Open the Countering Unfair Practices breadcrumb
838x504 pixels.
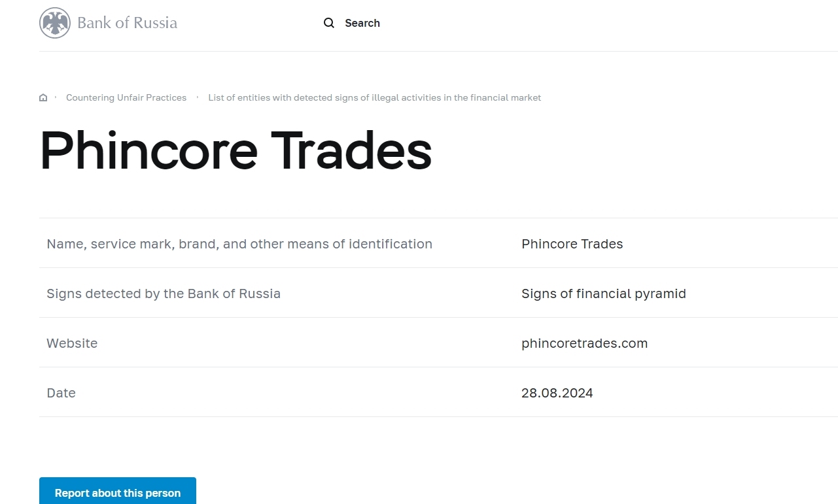126,97
